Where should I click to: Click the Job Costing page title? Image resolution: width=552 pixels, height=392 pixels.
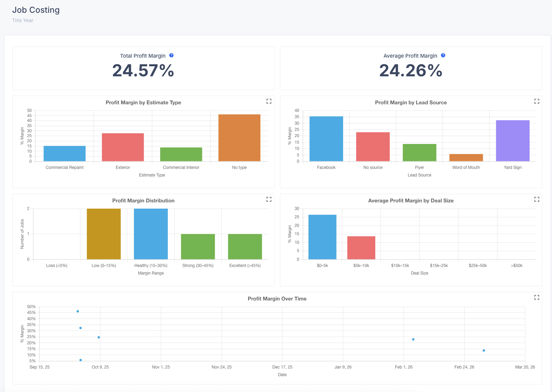click(x=36, y=10)
